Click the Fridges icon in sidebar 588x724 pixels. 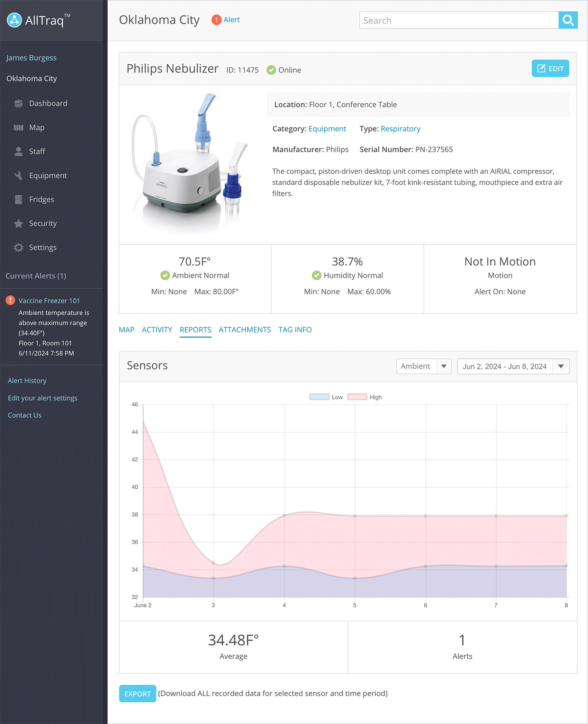point(18,199)
